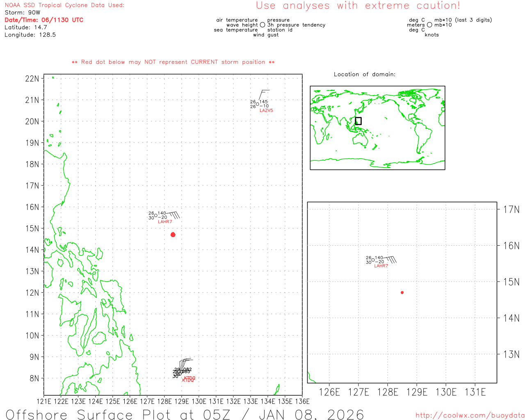
Task: Click the 22N latitude axis label
Action: 32,79
